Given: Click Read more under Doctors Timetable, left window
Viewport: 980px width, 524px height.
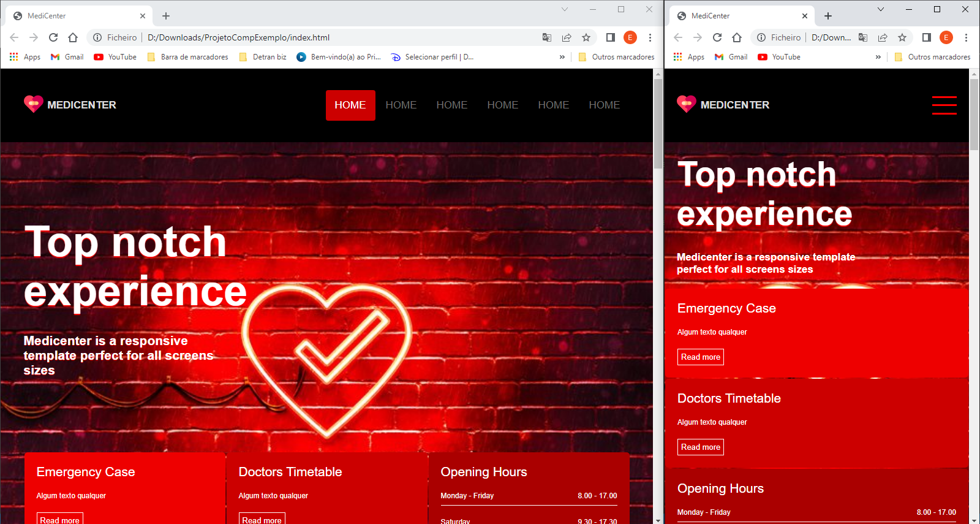Looking at the screenshot, I should click(262, 519).
